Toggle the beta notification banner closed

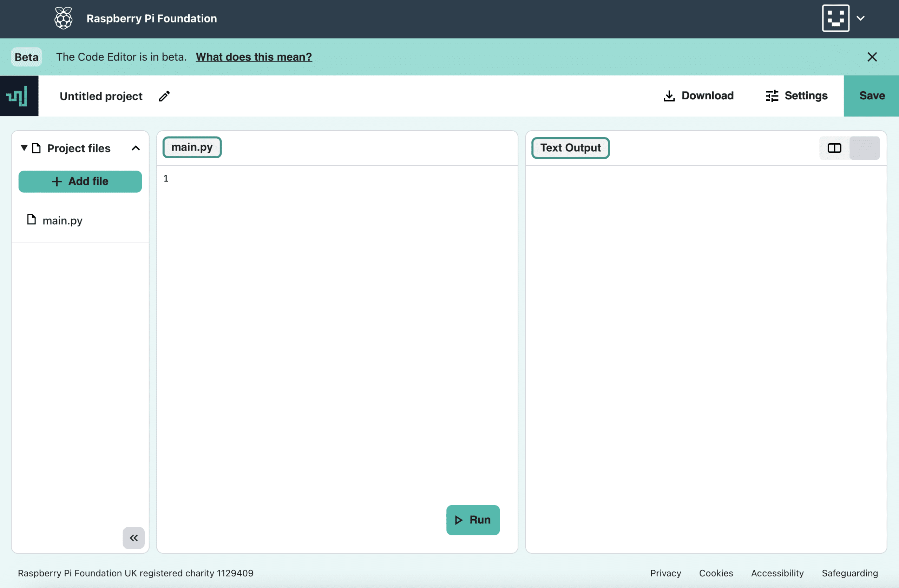pos(873,57)
